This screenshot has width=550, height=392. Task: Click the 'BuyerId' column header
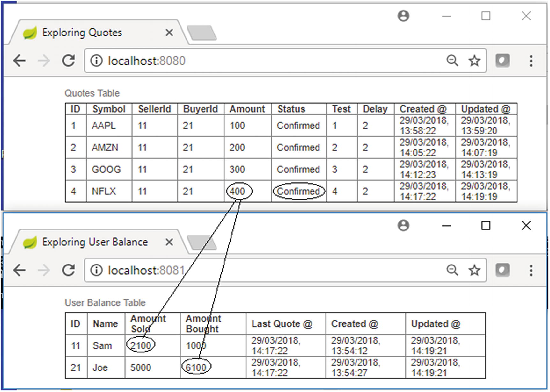point(201,109)
